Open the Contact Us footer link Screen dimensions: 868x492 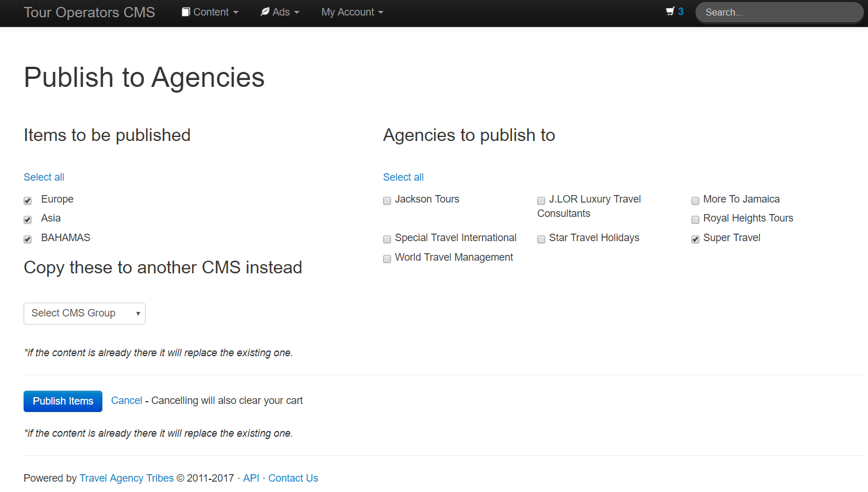click(x=293, y=478)
